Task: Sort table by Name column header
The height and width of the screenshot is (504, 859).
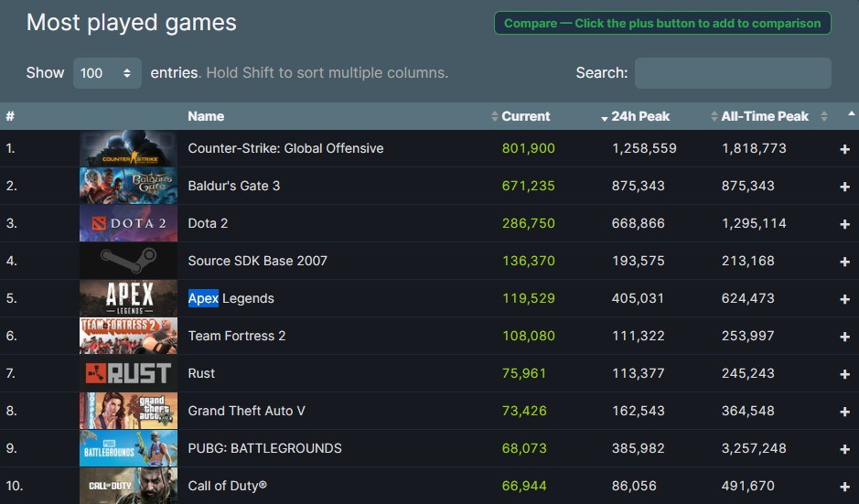Action: pyautogui.click(x=206, y=116)
